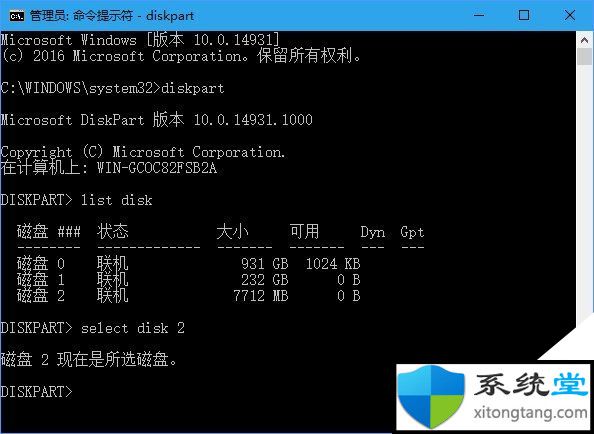This screenshot has height=434, width=594.
Task: Click the blue shield logo in watermark
Action: point(431,397)
